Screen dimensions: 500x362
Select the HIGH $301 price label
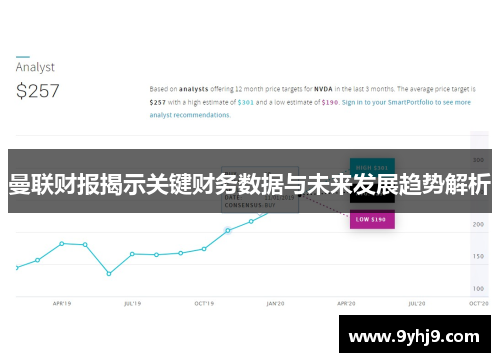pyautogui.click(x=372, y=168)
